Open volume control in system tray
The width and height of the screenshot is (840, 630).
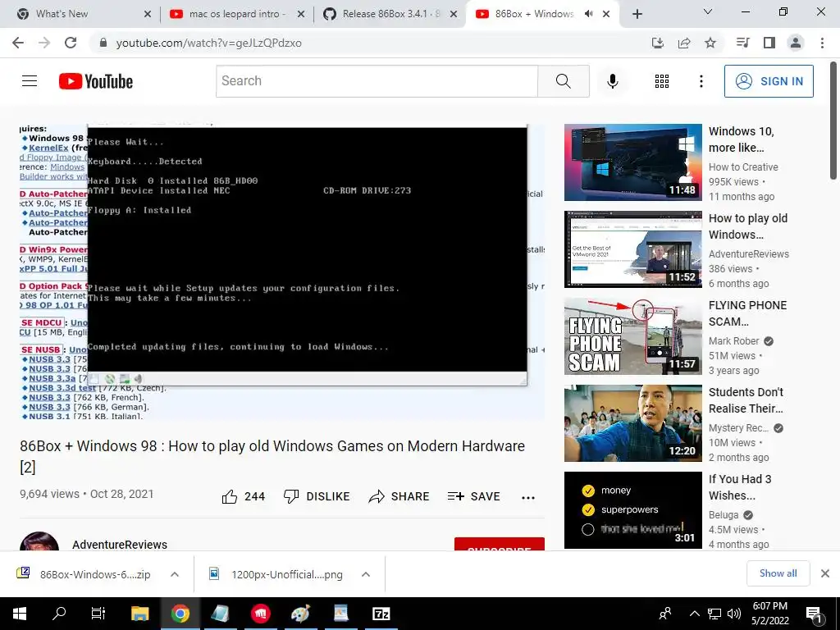(x=734, y=614)
